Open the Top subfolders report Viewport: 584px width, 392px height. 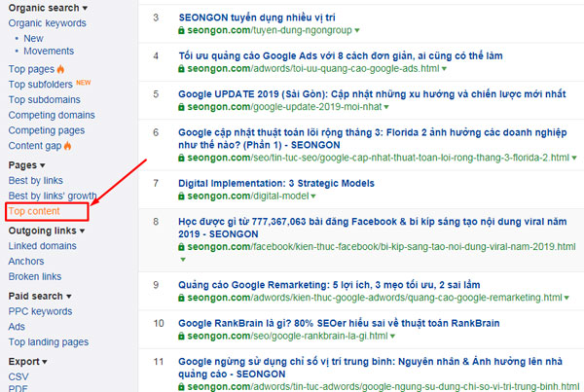tap(41, 85)
